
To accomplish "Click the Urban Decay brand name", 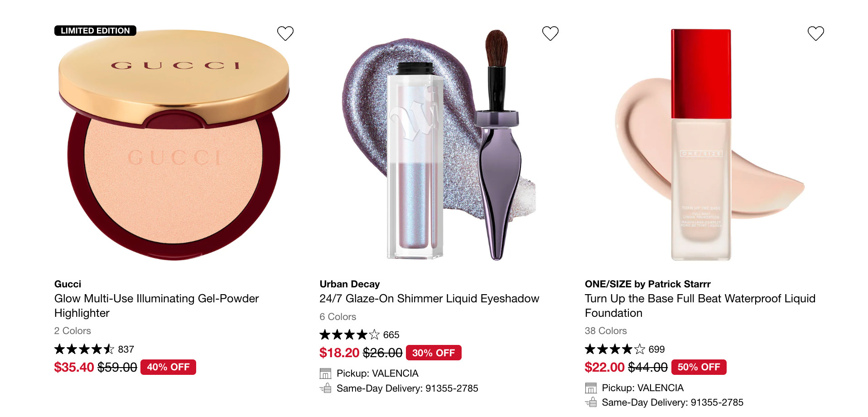I will pos(349,284).
